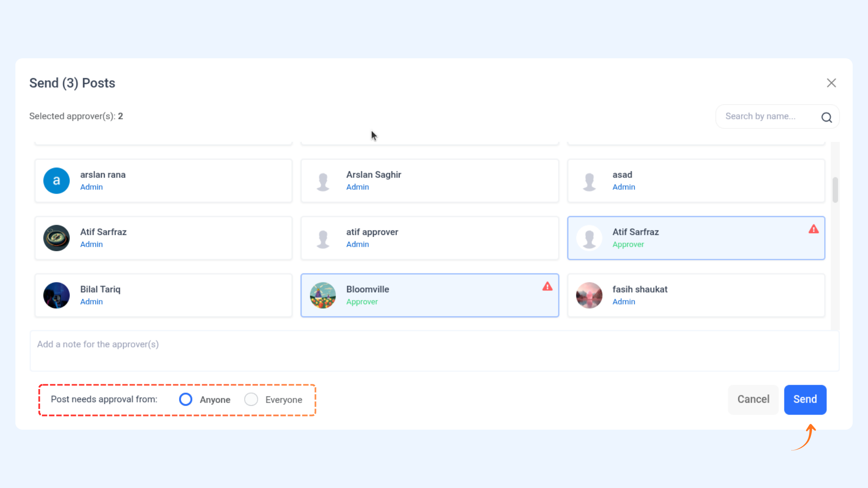868x488 pixels.
Task: Select the Everyone approval radio button
Action: coord(251,399)
